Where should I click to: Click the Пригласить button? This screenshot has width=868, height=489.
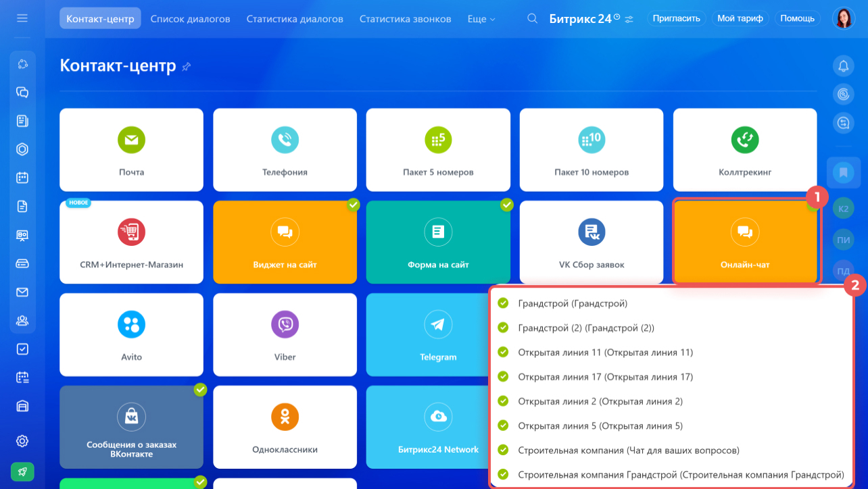pos(676,18)
